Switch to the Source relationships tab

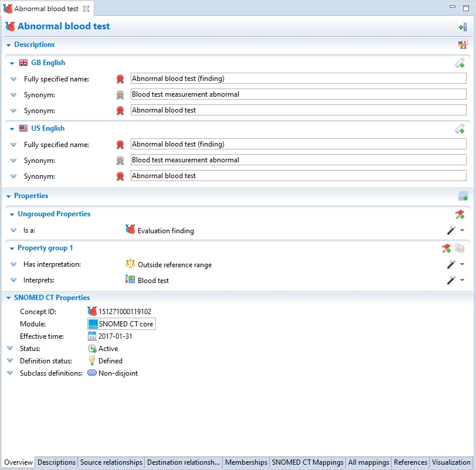coord(111,462)
